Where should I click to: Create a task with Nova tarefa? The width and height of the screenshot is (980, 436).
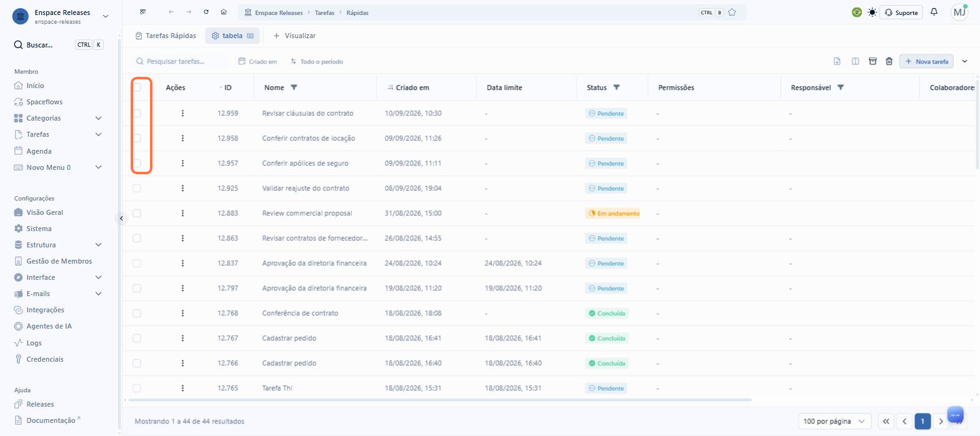coord(926,61)
